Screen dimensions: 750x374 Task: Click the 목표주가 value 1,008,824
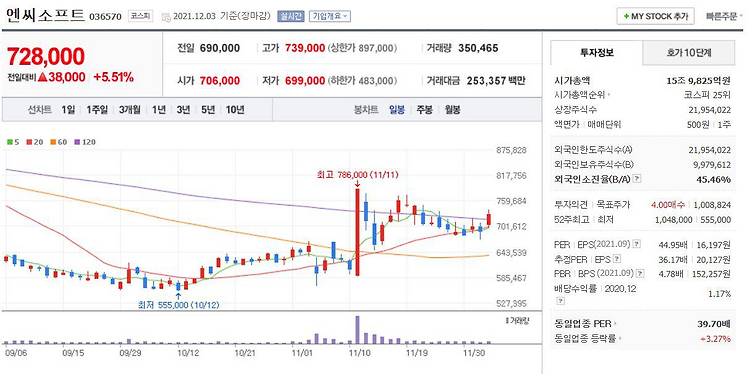pyautogui.click(x=712, y=205)
